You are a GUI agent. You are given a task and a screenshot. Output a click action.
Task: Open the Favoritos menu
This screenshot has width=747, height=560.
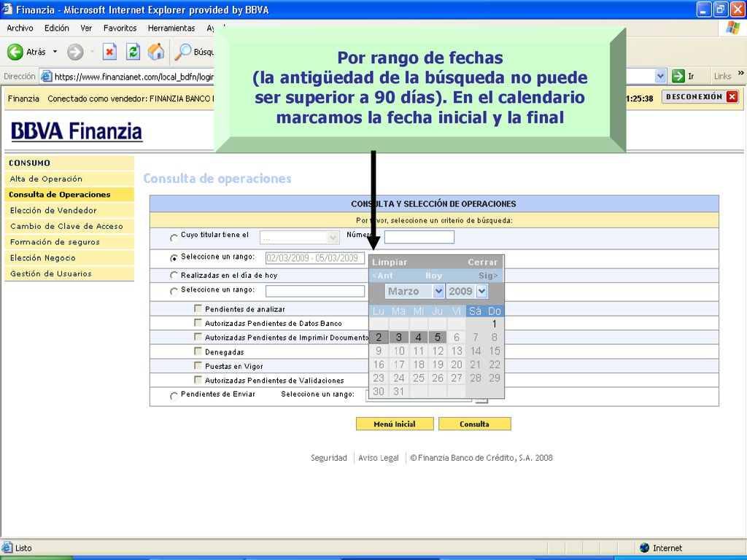[120, 28]
